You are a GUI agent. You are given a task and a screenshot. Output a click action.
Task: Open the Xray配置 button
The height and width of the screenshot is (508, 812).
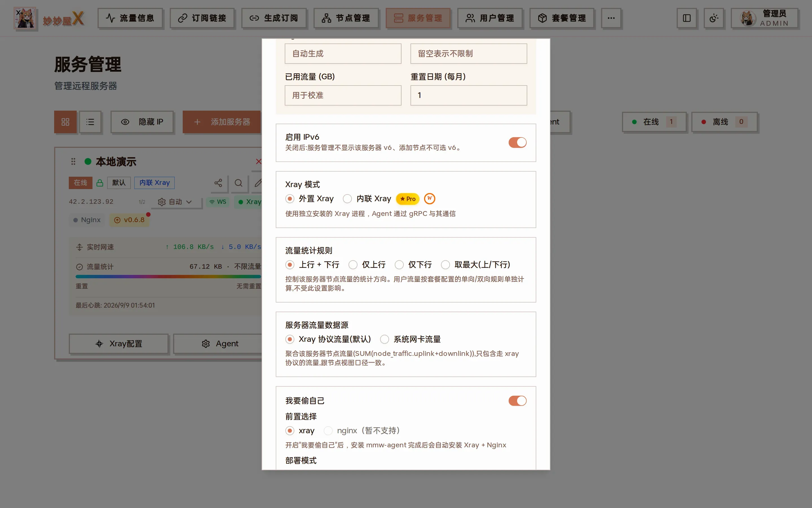click(x=119, y=344)
